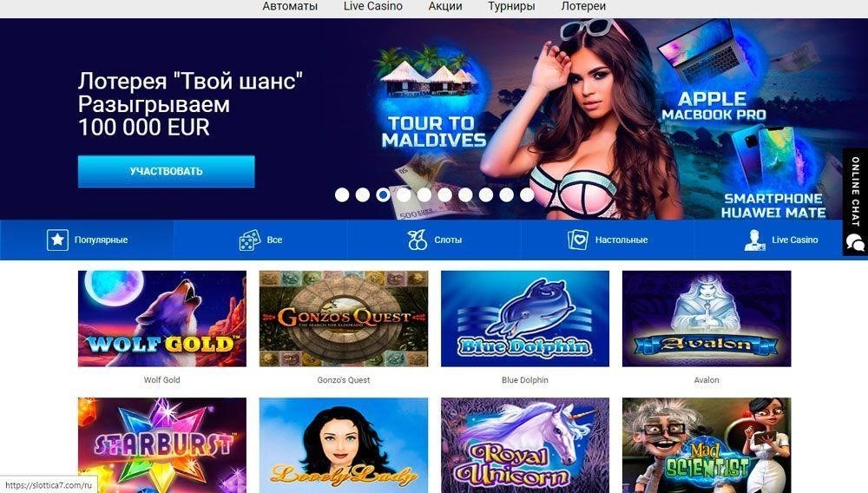Viewport: 868px width, 493px height.
Task: Open the Лотереи menu item
Action: click(x=583, y=7)
